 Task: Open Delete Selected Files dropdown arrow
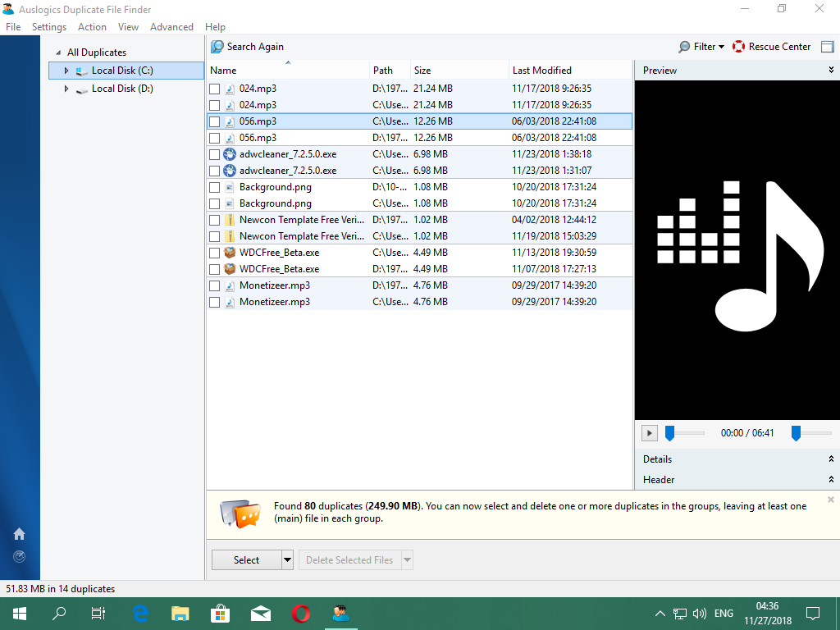407,559
